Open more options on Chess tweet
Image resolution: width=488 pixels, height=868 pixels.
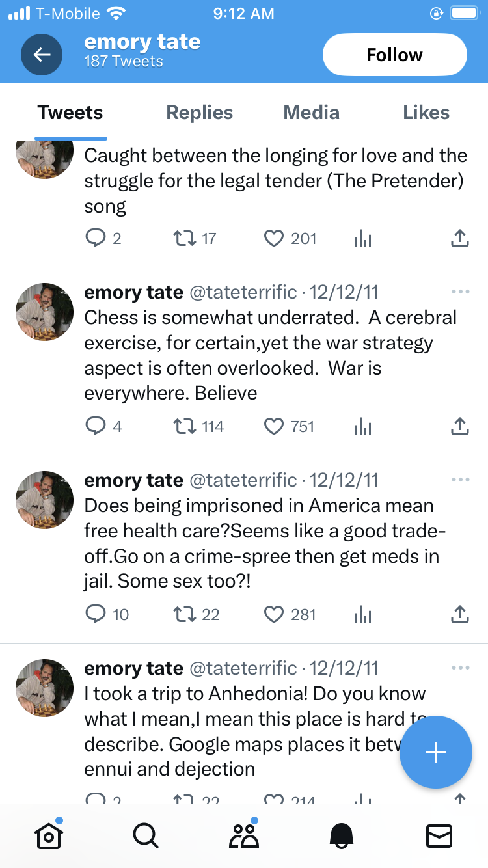click(x=459, y=292)
